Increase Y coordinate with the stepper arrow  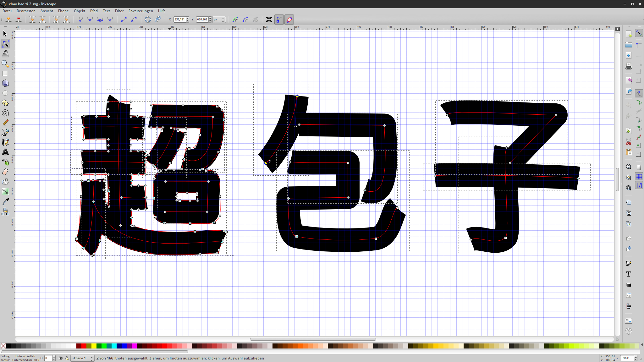[210, 18]
